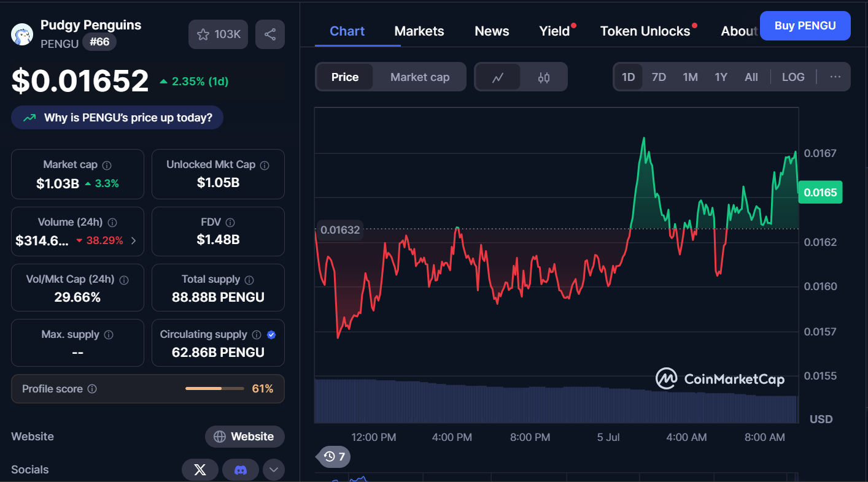Open the Token Unlocks tab
Viewport: 868px width, 482px height.
pyautogui.click(x=645, y=31)
